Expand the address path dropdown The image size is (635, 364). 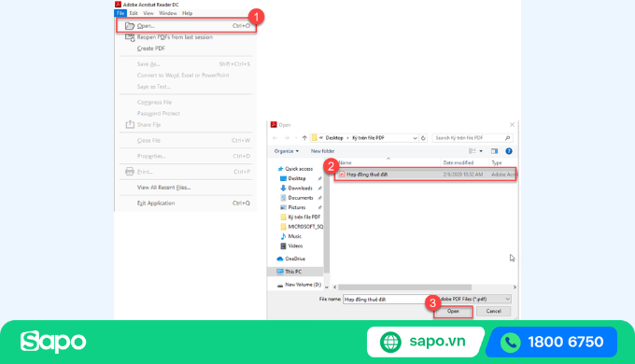tap(416, 138)
